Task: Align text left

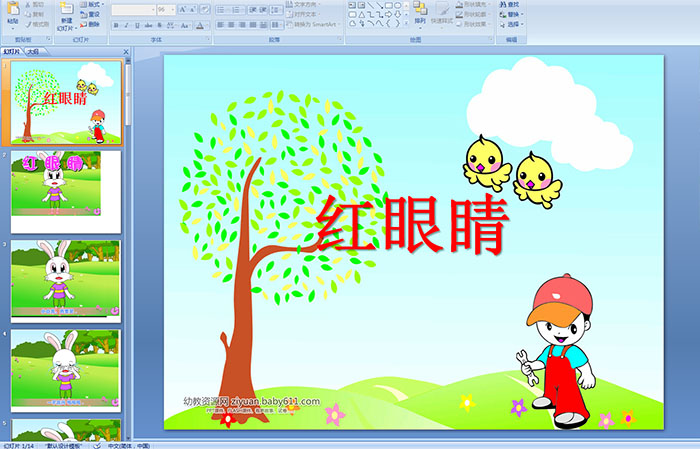Action: point(220,25)
